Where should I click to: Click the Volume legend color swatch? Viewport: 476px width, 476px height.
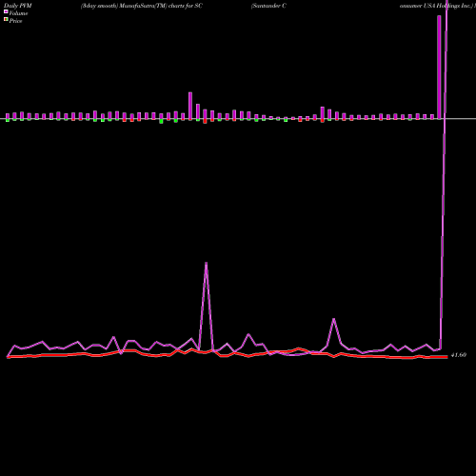click(x=6, y=11)
